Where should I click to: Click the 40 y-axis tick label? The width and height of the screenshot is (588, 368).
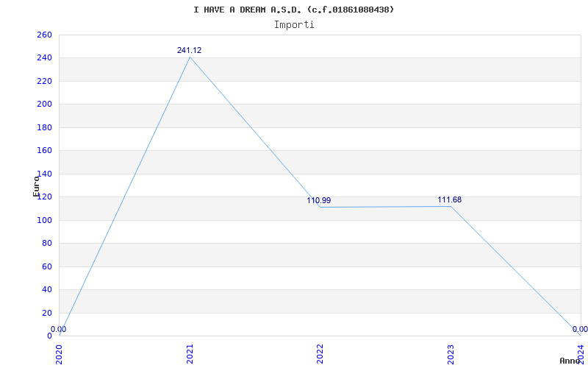[x=47, y=290]
